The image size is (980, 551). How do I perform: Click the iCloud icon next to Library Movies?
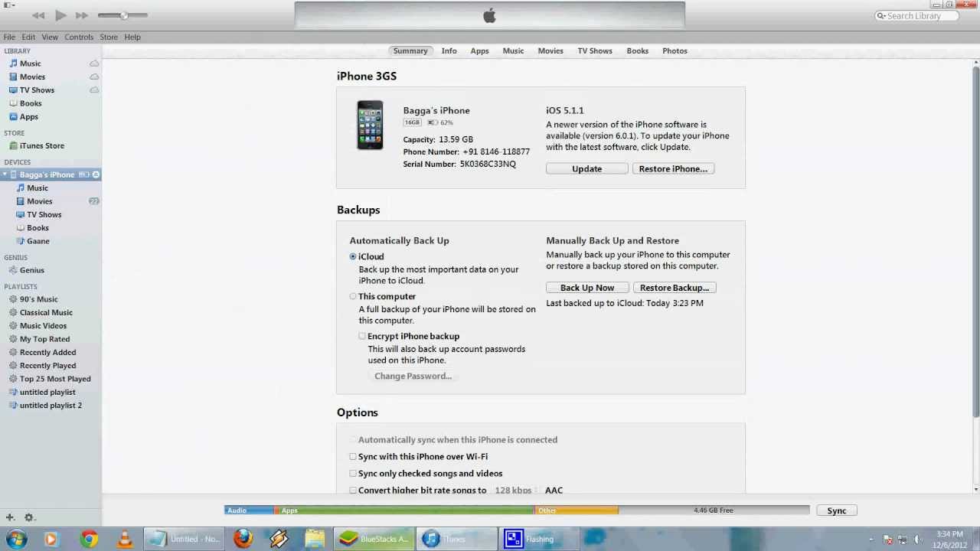[x=94, y=77]
